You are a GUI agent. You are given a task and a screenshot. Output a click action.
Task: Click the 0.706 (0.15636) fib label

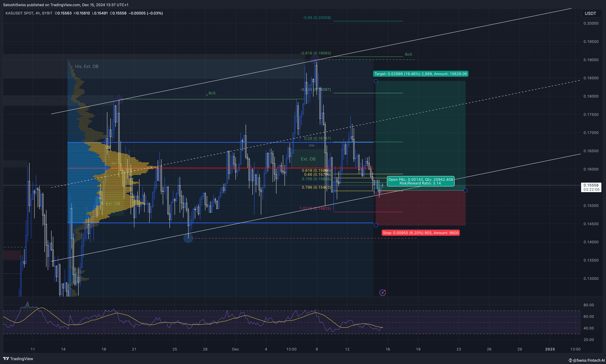coord(316,179)
